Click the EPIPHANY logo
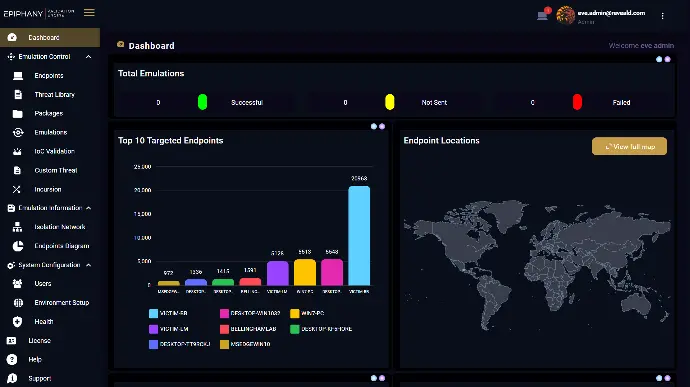The width and height of the screenshot is (690, 387). point(39,14)
